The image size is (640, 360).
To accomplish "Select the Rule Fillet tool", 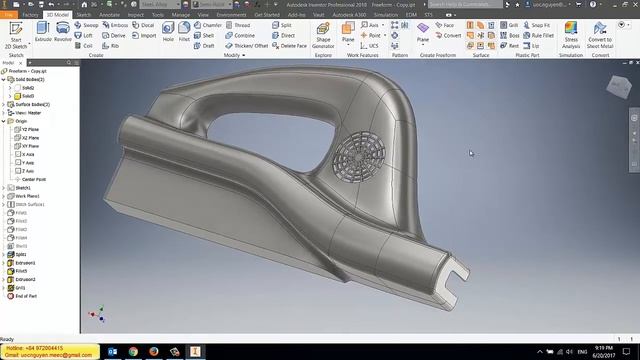I will [538, 36].
